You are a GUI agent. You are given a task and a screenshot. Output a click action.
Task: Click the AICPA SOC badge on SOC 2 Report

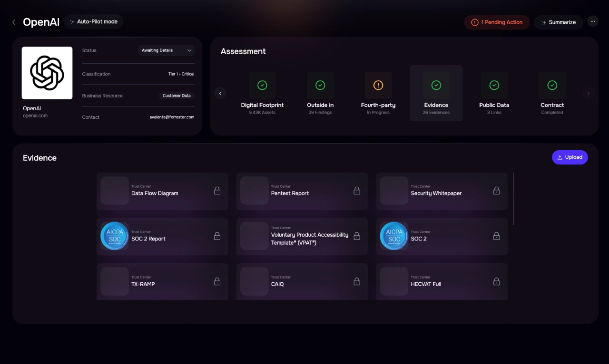(x=115, y=236)
